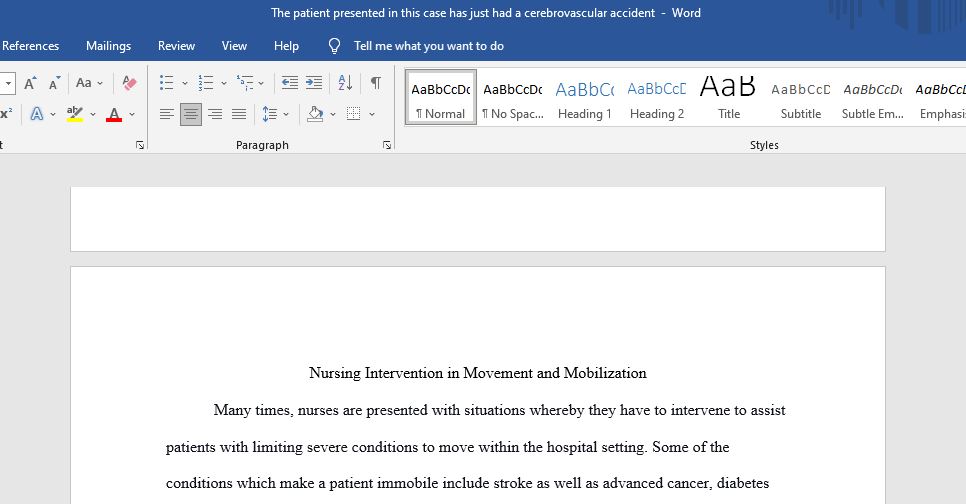966x504 pixels.
Task: Clear all formatting with eraser icon
Action: coord(129,83)
